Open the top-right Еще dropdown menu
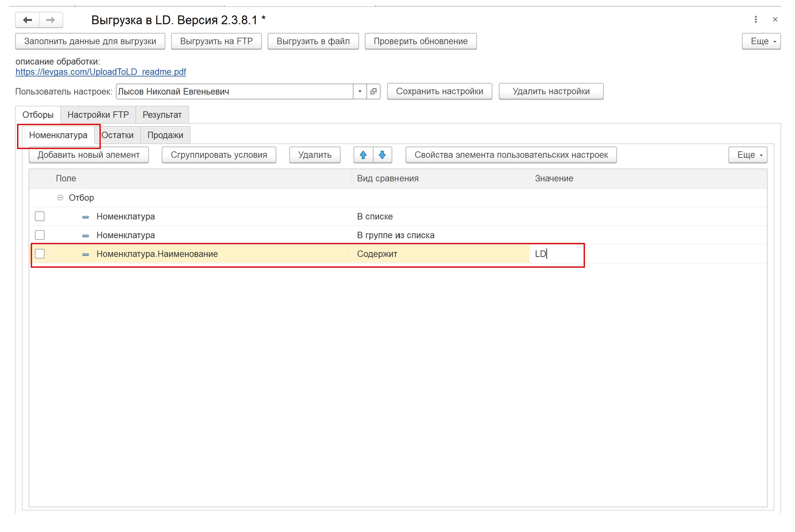 [x=761, y=41]
